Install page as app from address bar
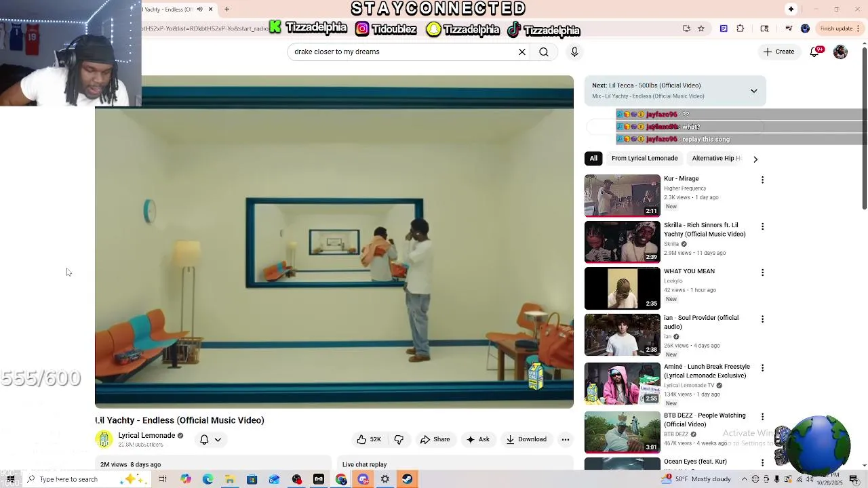The width and height of the screenshot is (868, 488). (686, 28)
